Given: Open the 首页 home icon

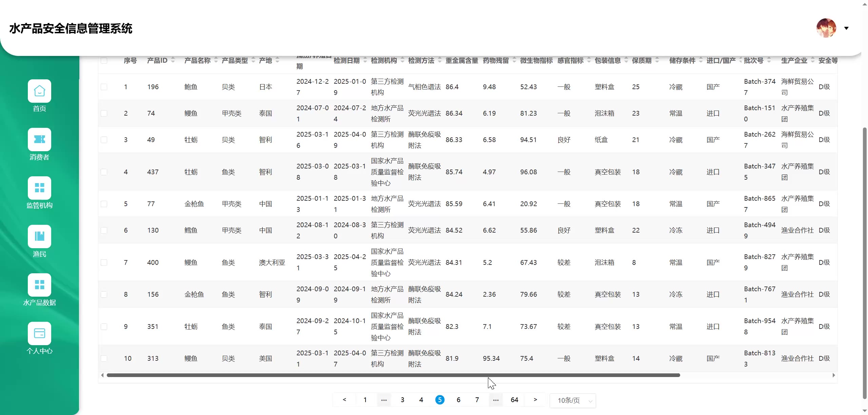Looking at the screenshot, I should [39, 91].
